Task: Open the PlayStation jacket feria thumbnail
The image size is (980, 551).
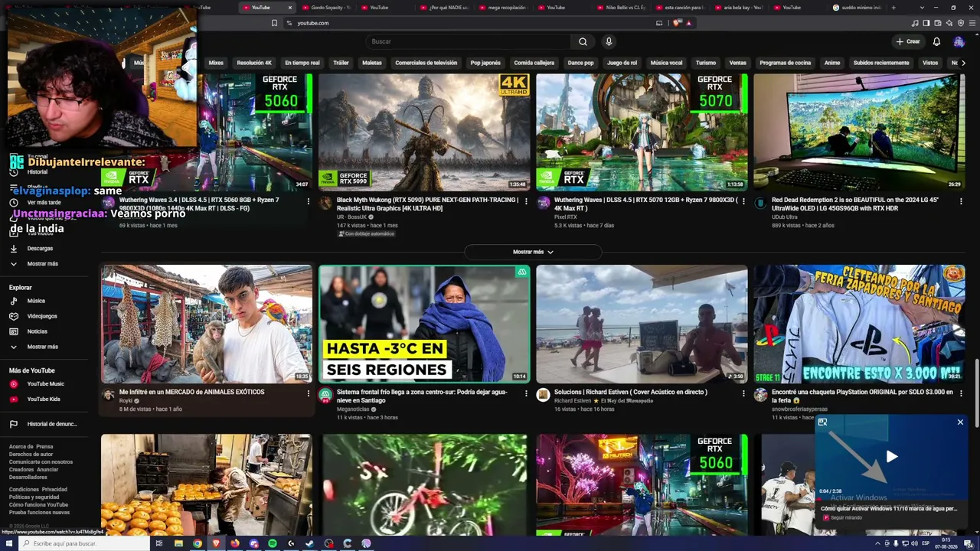Action: tap(859, 324)
